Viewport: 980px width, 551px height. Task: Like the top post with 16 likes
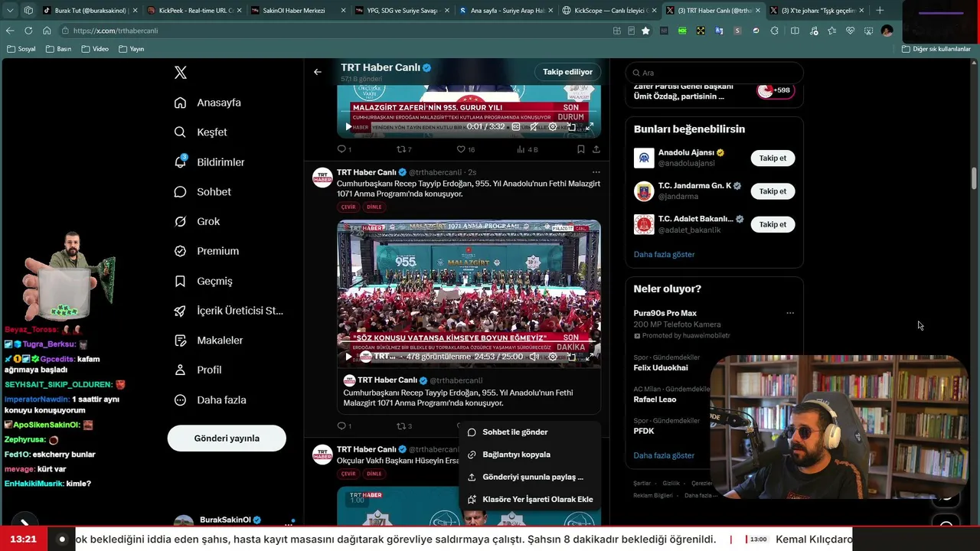(465, 149)
